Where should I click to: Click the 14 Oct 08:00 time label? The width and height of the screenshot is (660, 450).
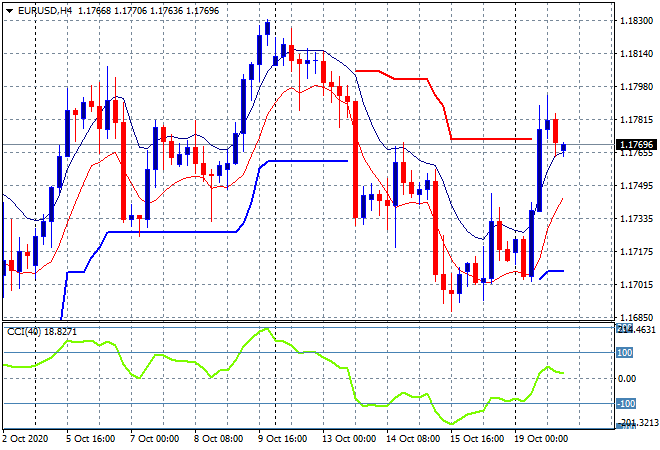tap(413, 439)
